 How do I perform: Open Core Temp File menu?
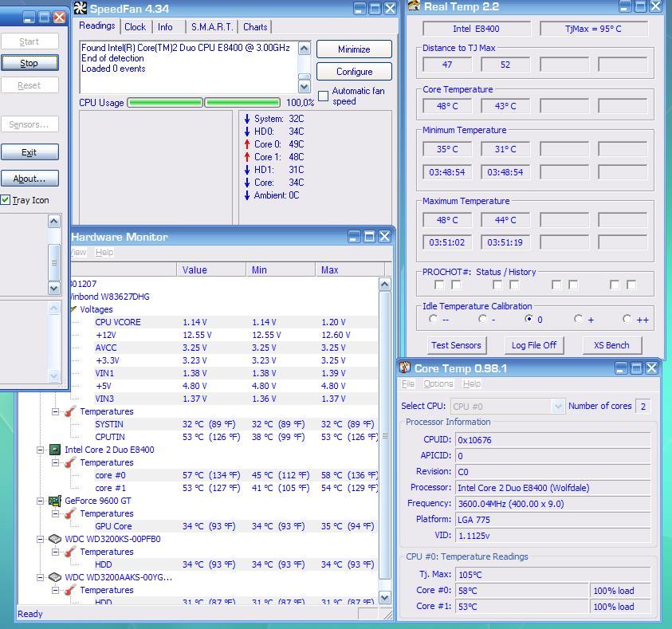(x=408, y=383)
